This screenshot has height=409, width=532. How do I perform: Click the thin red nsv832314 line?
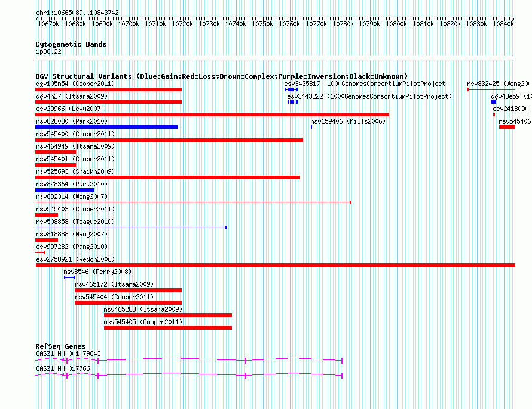194,202
